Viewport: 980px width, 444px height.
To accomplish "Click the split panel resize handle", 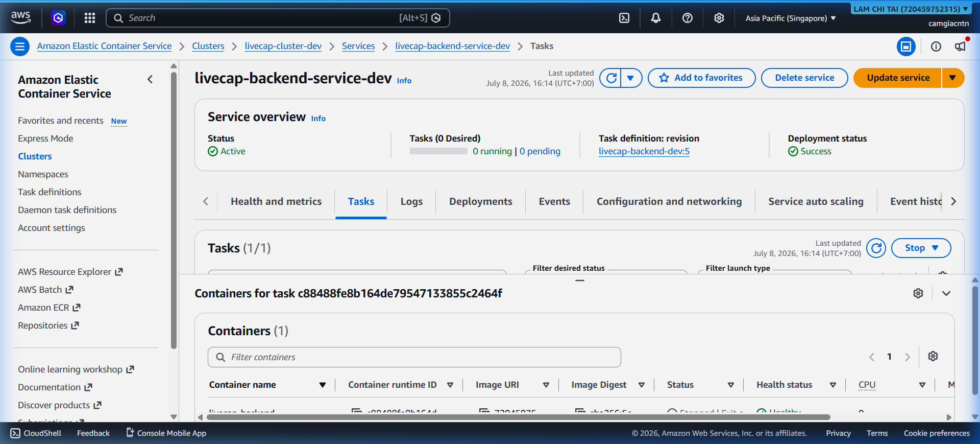I will tap(580, 281).
